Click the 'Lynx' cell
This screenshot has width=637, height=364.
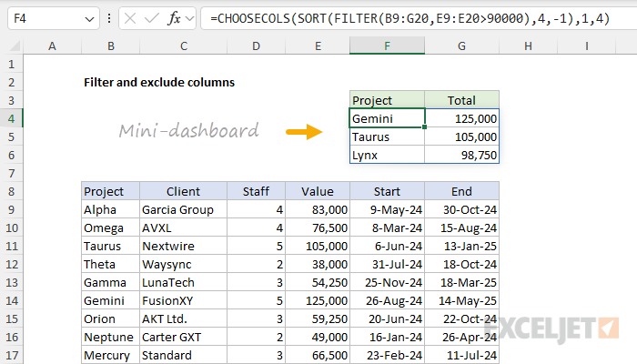pyautogui.click(x=387, y=156)
